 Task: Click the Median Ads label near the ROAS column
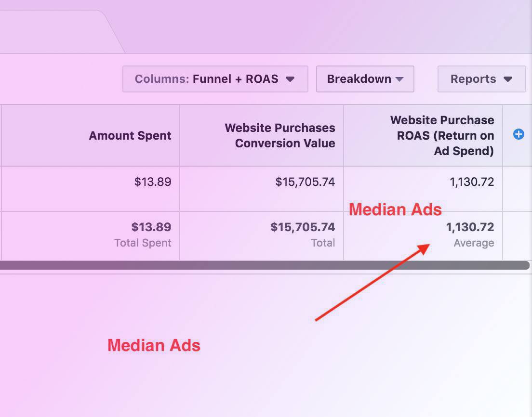pos(395,209)
